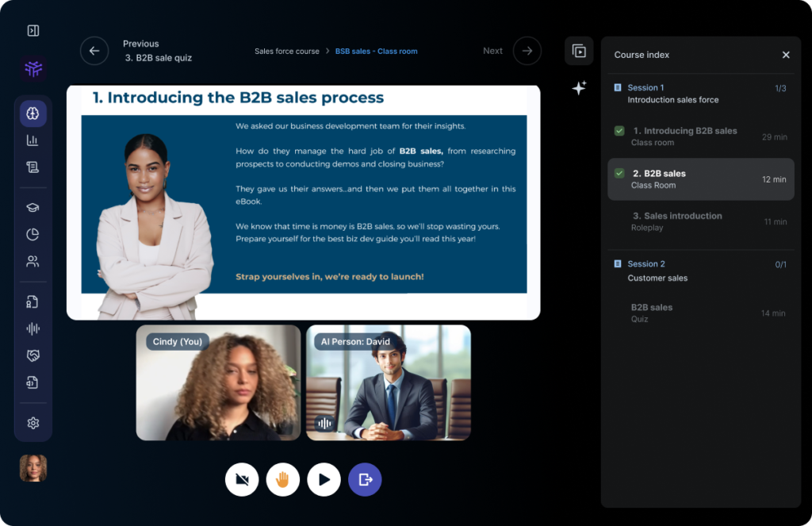Open the brain AI icon in sidebar
812x526 pixels.
(x=33, y=113)
